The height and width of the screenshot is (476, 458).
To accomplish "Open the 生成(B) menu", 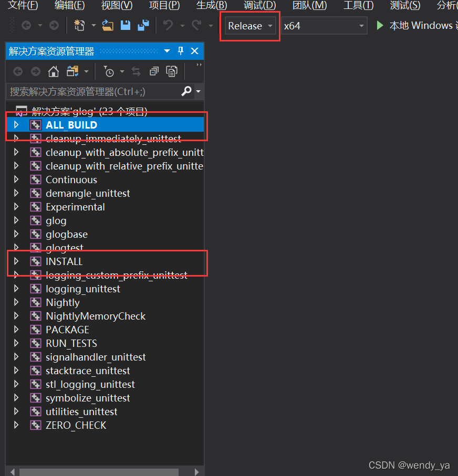I will point(211,6).
